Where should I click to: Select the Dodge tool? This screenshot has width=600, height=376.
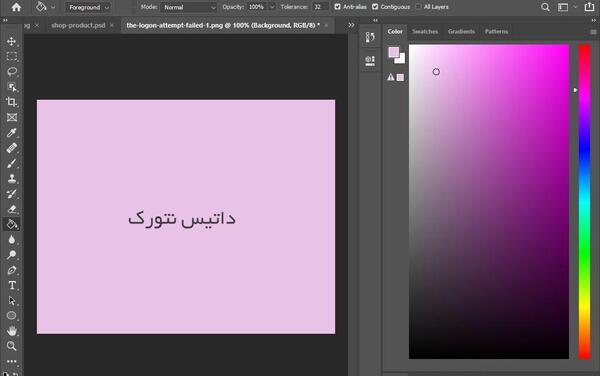11,255
